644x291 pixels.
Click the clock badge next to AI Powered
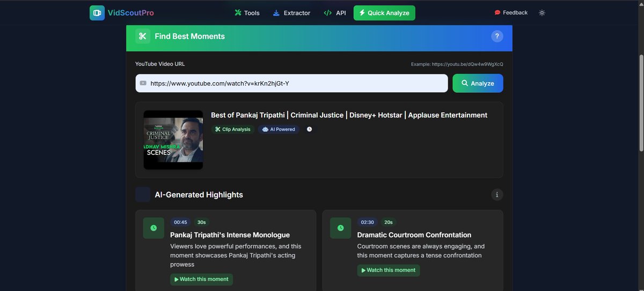coord(309,129)
